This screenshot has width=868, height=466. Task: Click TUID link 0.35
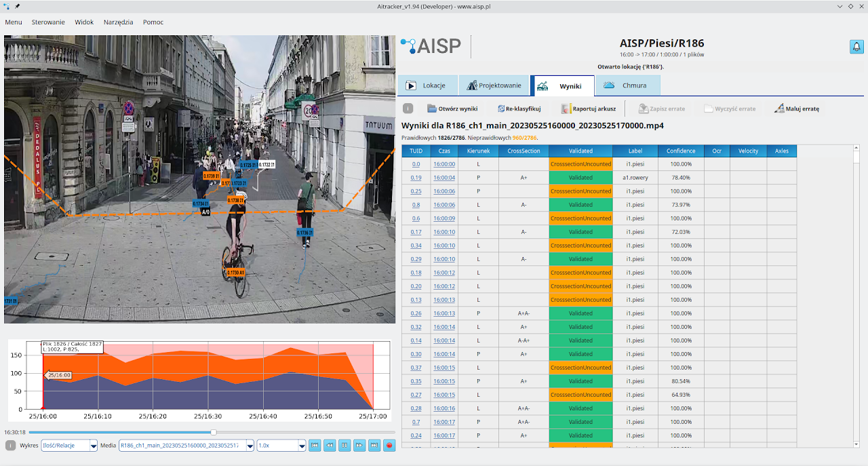416,381
